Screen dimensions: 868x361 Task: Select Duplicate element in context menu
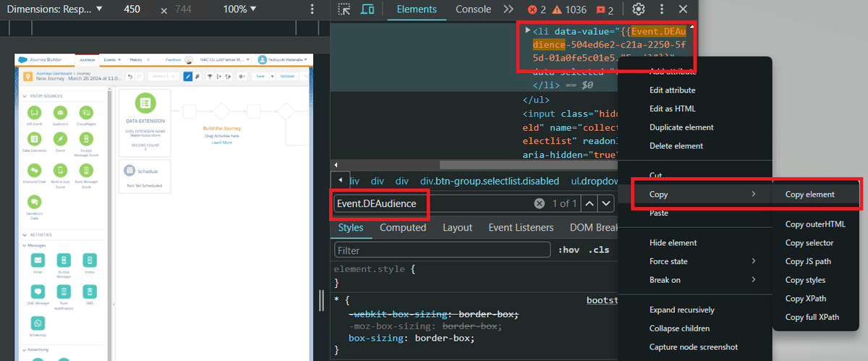point(681,127)
